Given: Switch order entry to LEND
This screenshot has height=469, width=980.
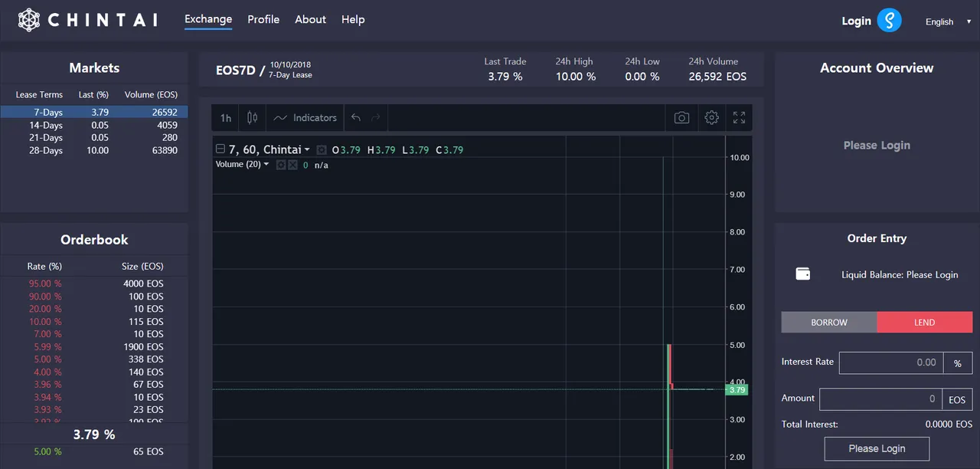Looking at the screenshot, I should 925,323.
